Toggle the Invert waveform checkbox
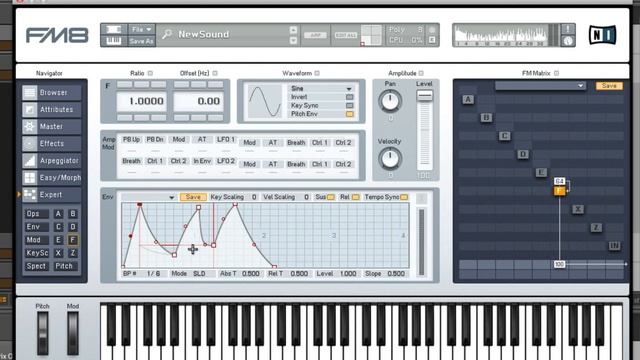640x360 pixels. pyautogui.click(x=349, y=97)
